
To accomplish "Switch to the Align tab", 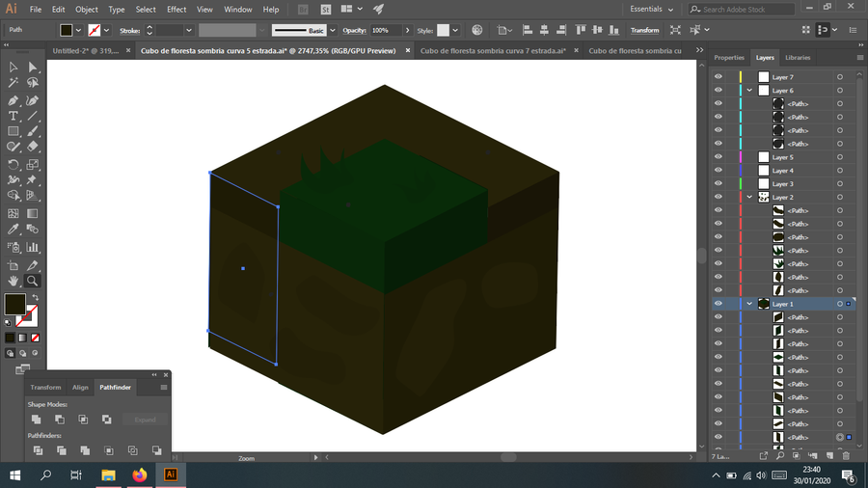I will click(80, 388).
